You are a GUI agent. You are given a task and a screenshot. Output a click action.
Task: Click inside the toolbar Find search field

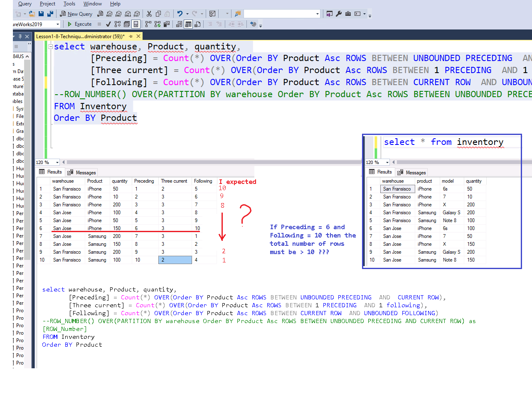pos(279,14)
